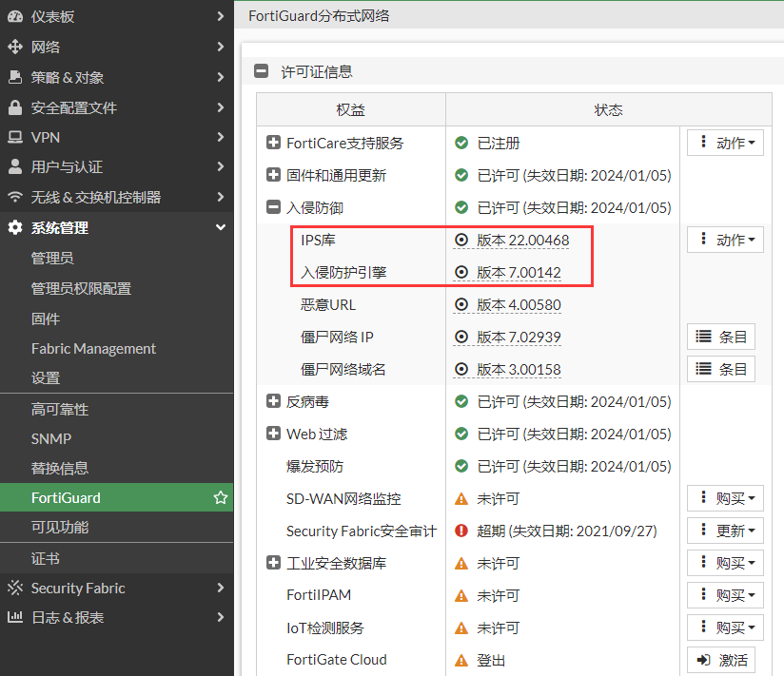Expand the 反病毒 row
This screenshot has width=784, height=676.
273,401
